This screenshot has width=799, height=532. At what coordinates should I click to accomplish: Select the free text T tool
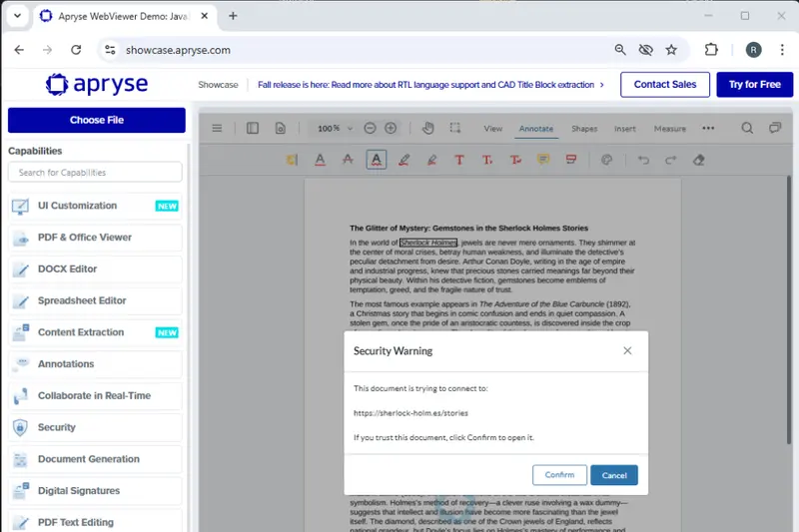pos(459,160)
